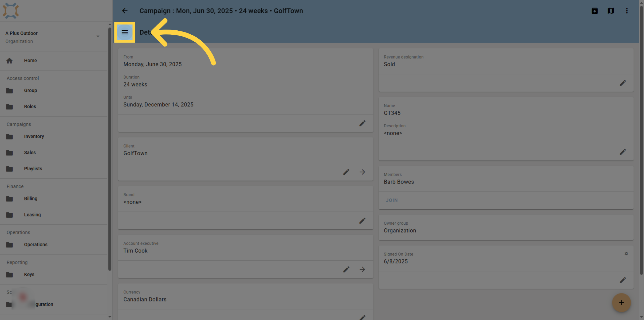644x320 pixels.
Task: Open the map view icon in header
Action: (x=611, y=11)
